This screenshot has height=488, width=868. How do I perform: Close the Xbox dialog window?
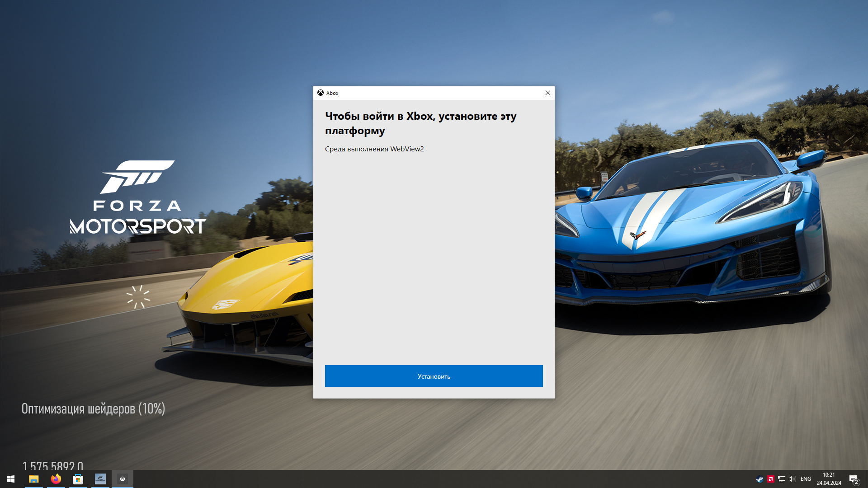pos(547,93)
